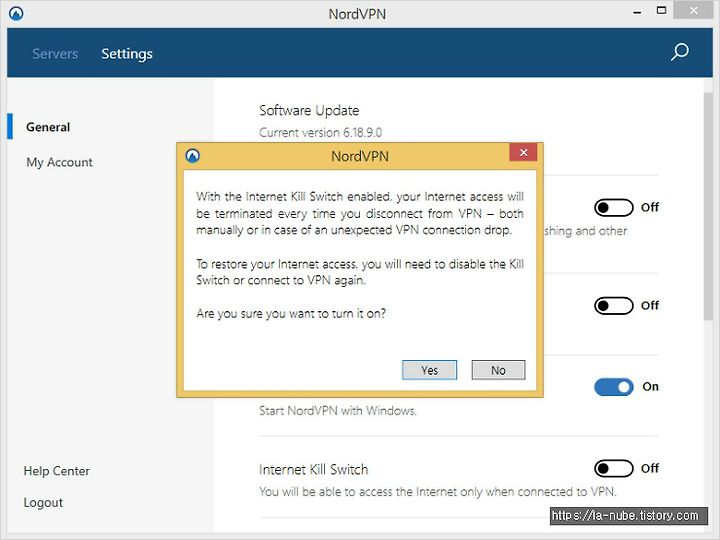Click the 'Internet Kill Switch' label

click(x=314, y=469)
